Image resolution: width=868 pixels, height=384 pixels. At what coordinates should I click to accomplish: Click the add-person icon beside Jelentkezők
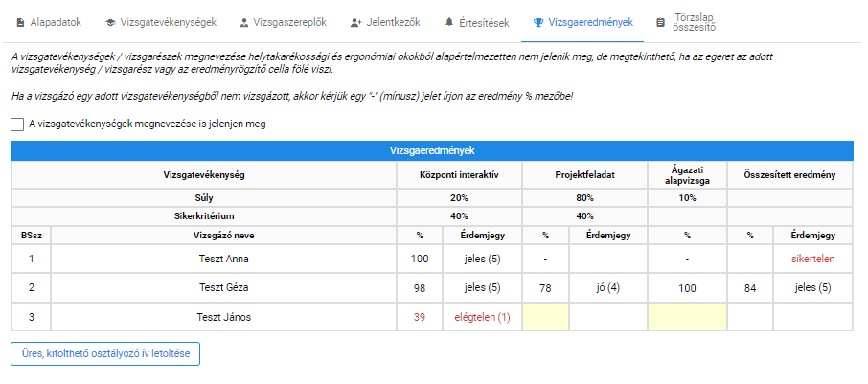(x=356, y=23)
